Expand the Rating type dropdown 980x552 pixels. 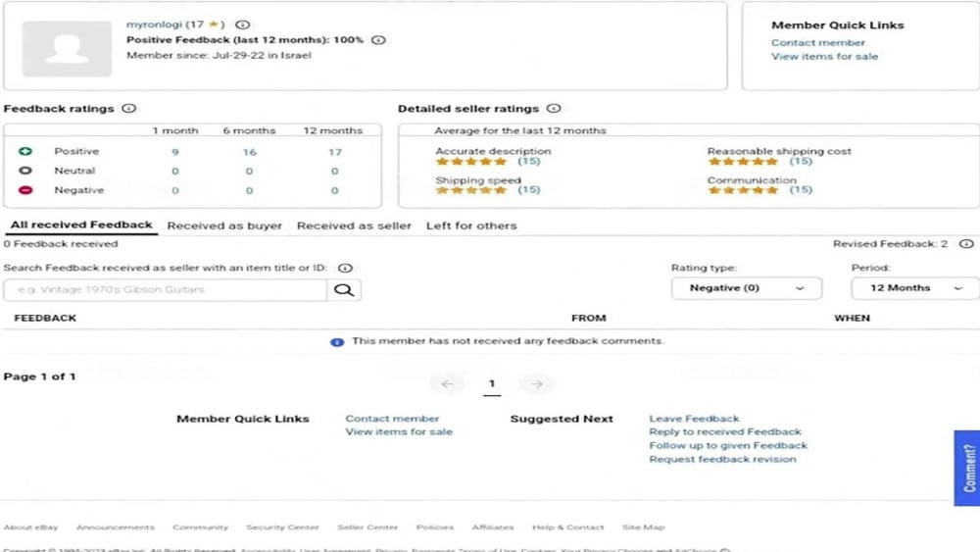[x=746, y=288]
